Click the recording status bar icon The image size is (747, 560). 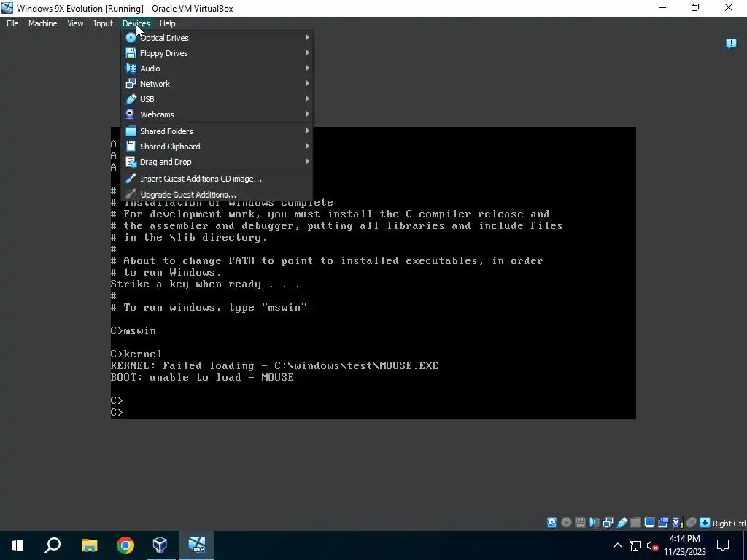coord(663,522)
